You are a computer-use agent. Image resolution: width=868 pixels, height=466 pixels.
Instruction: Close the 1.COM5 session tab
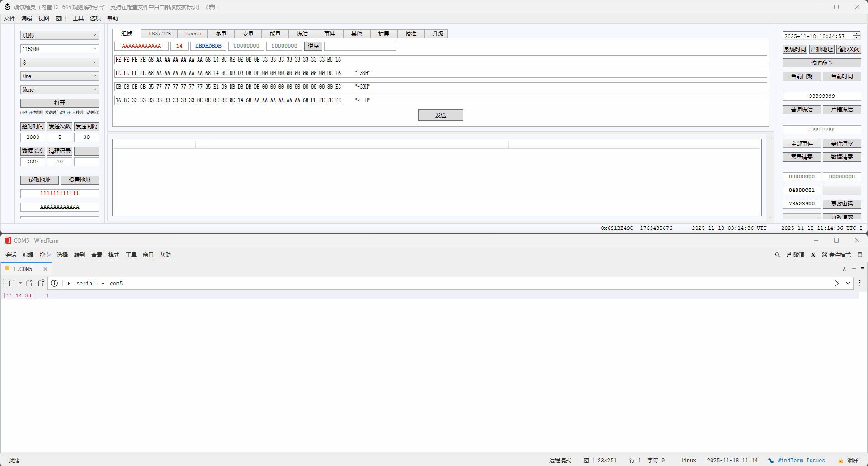45,269
